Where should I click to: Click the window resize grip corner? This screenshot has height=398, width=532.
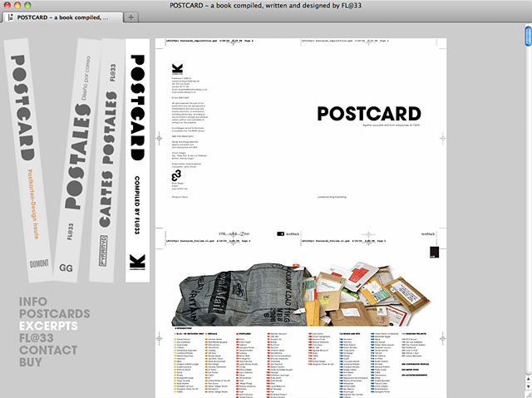[529, 395]
